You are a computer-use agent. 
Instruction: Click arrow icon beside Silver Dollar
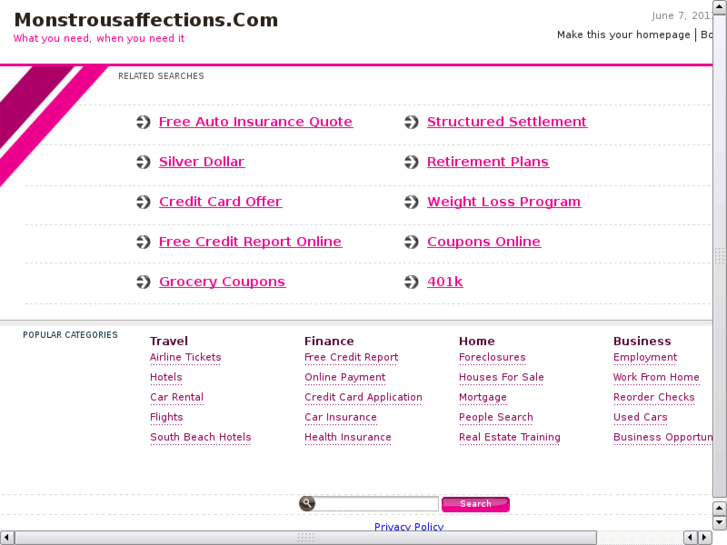tap(144, 162)
